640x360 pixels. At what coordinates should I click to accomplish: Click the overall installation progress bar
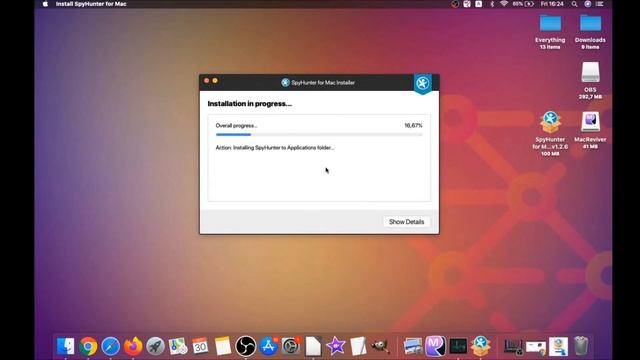coord(319,134)
